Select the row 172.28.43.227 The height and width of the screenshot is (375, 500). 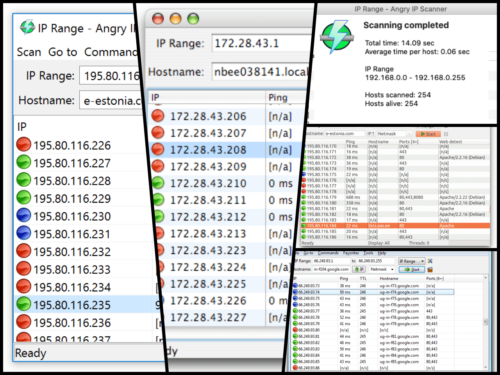click(x=224, y=317)
